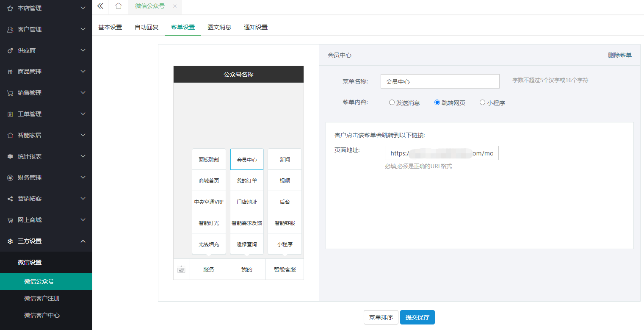Select the 视频 submenu item

285,180
